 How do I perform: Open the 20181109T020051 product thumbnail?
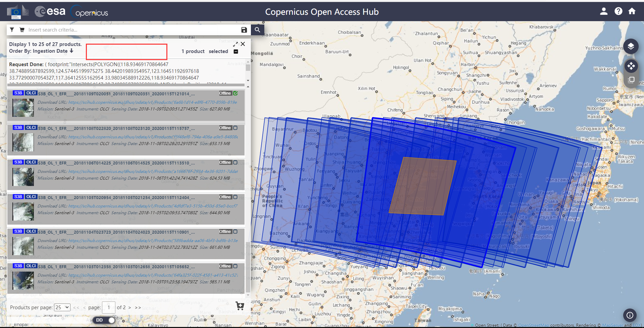point(23,107)
